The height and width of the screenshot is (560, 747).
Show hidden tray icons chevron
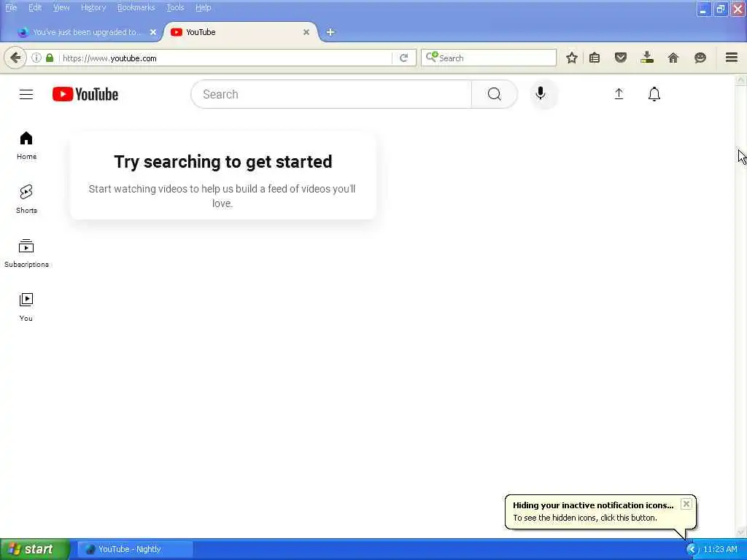pos(692,550)
